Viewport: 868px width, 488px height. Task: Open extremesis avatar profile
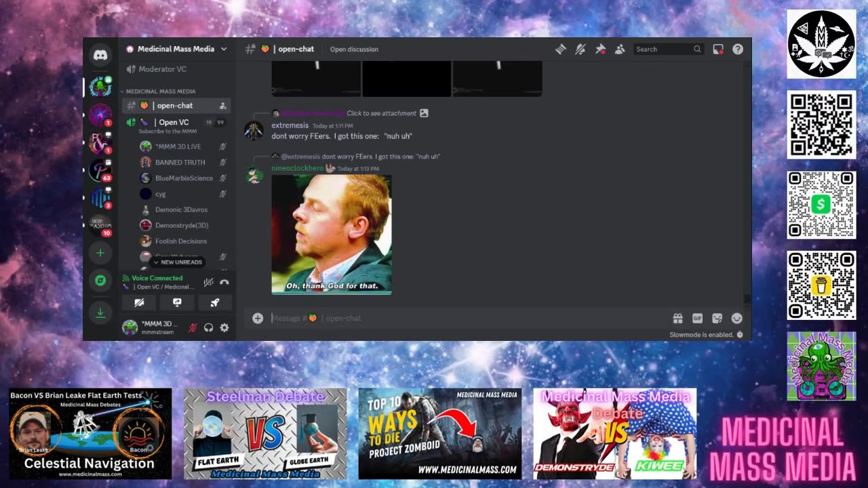254,130
